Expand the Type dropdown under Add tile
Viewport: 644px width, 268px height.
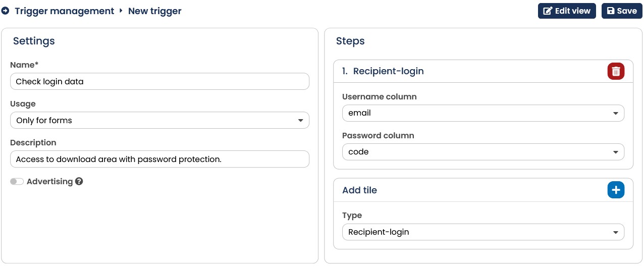coord(483,232)
